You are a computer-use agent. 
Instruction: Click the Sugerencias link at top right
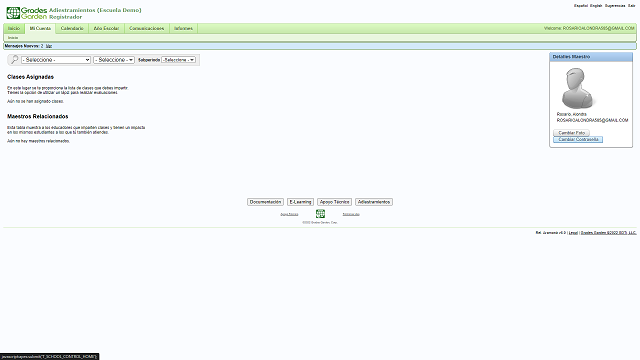615,6
